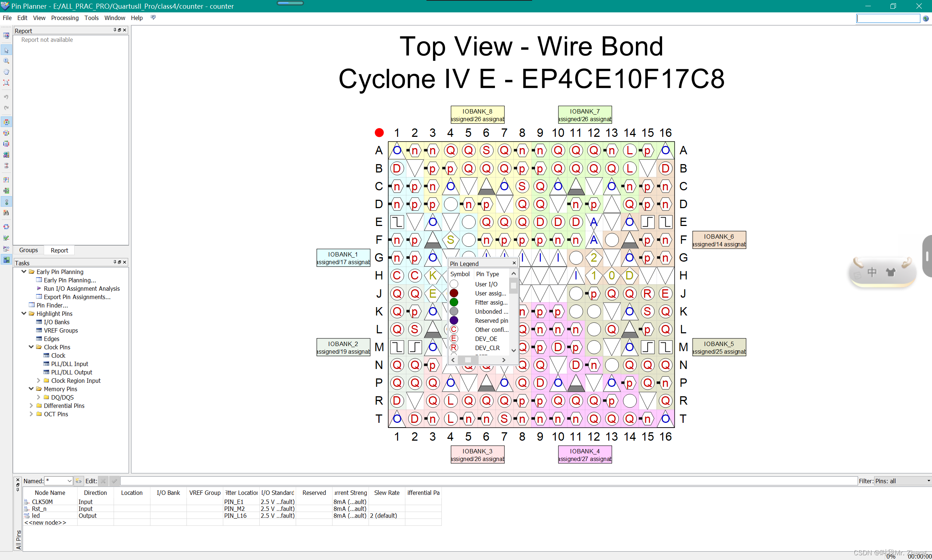
Task: Click the Show I/O Banks toolbar icon
Action: pos(7,122)
